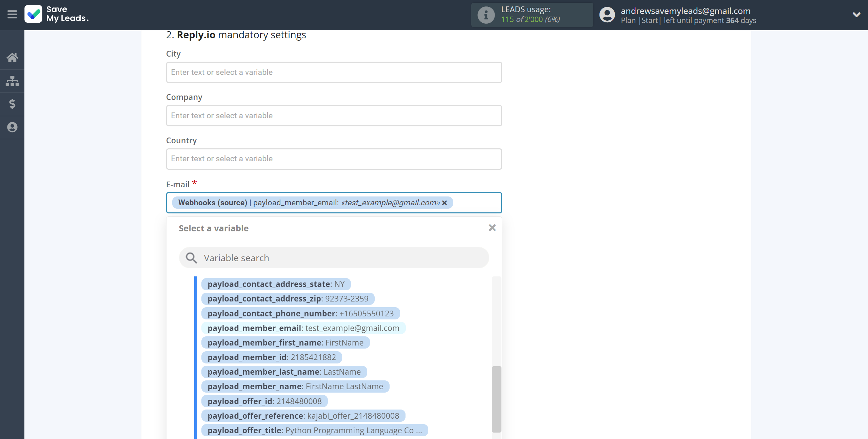Open profile icon in sidebar
The image size is (868, 439).
12,127
